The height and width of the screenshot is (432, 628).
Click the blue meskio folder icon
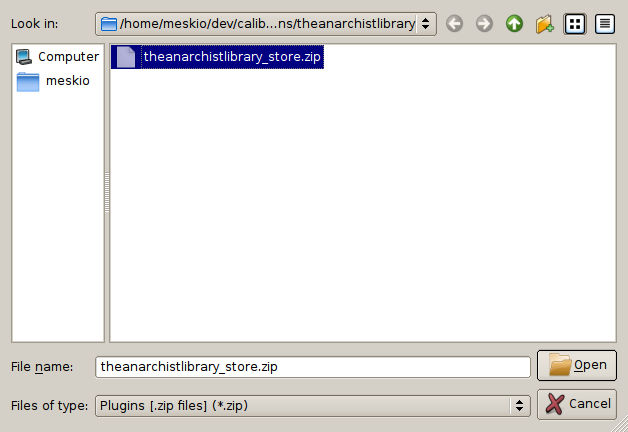28,82
